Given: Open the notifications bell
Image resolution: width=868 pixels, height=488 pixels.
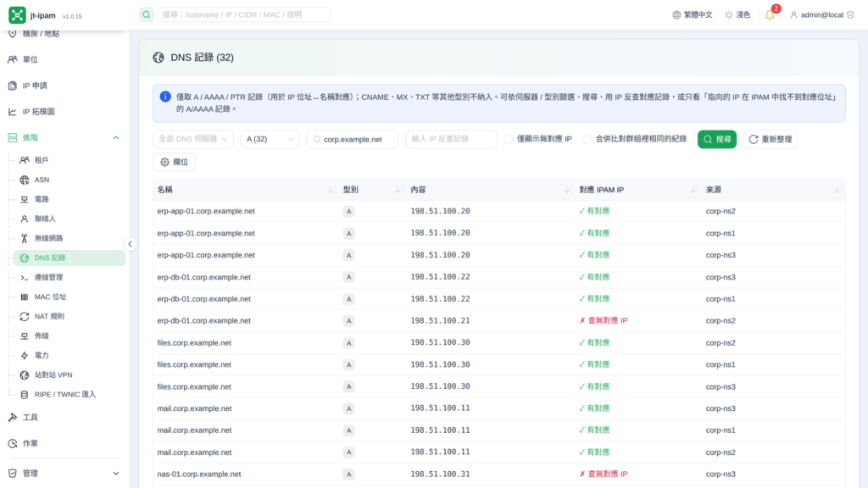Looking at the screenshot, I should click(770, 15).
